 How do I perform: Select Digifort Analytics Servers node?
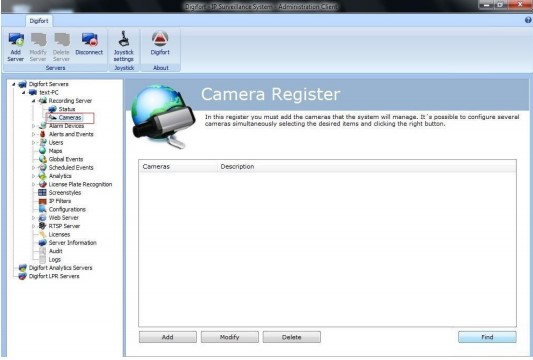pos(60,268)
